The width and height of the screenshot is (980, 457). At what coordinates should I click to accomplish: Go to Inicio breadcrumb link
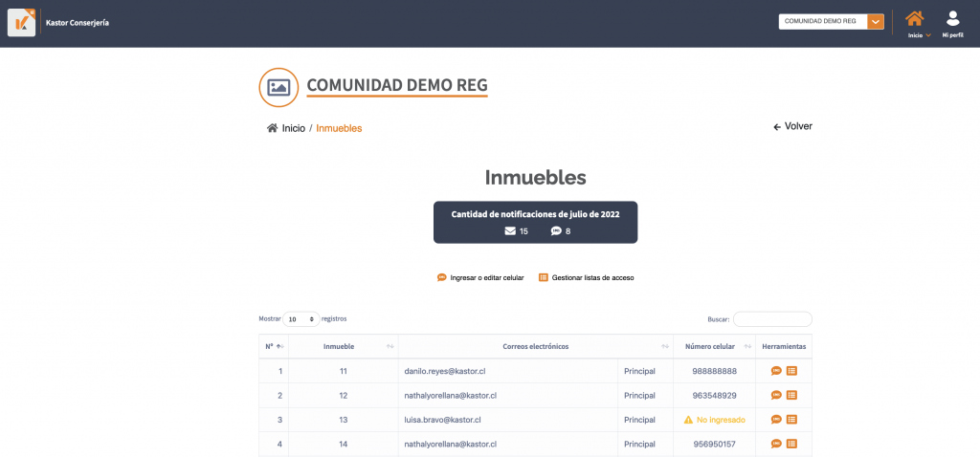[x=294, y=128]
